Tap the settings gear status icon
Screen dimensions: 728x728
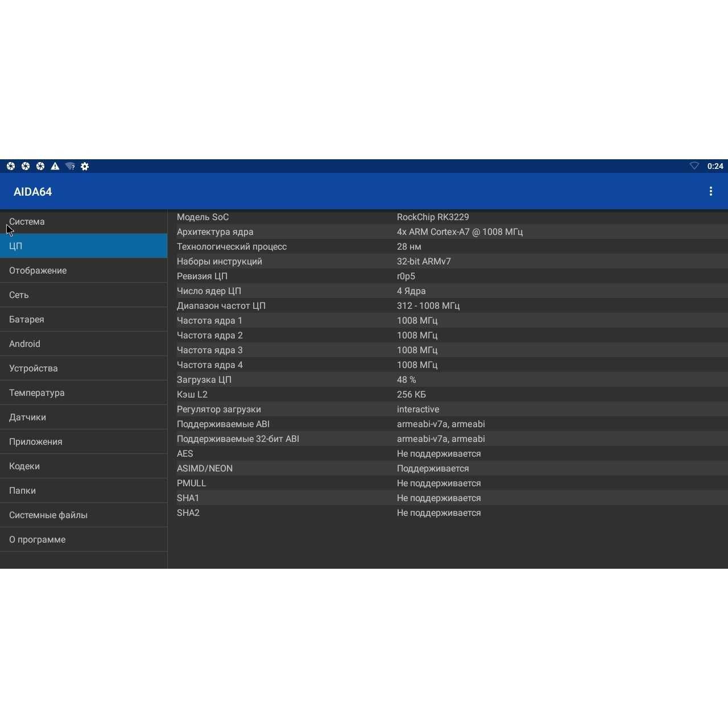click(x=85, y=166)
